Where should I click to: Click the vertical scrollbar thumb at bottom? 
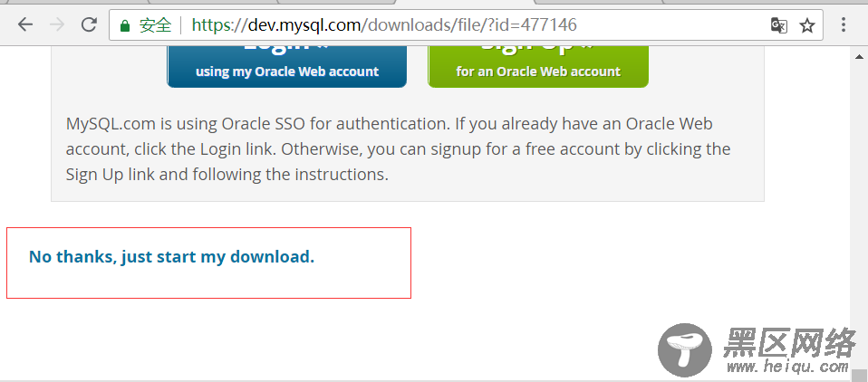tap(859, 375)
